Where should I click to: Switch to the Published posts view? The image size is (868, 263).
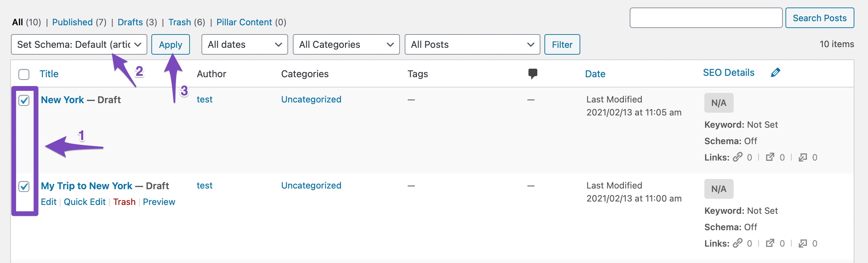click(72, 22)
